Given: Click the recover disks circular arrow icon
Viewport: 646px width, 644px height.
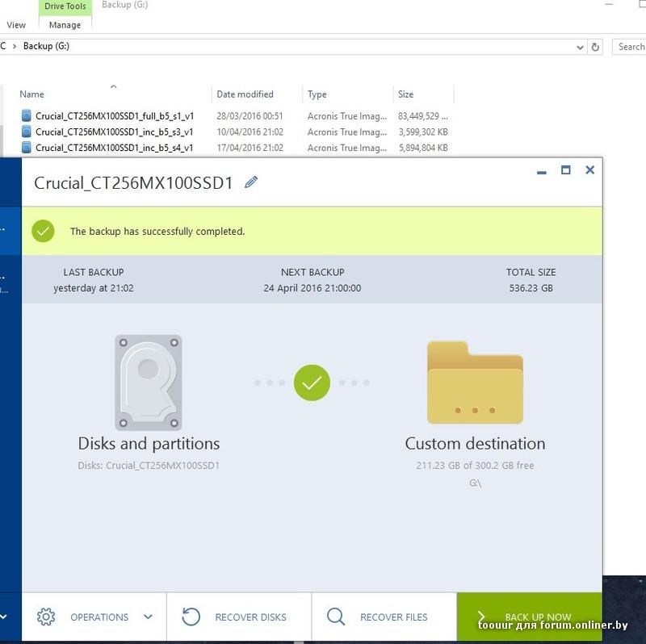Looking at the screenshot, I should [191, 617].
